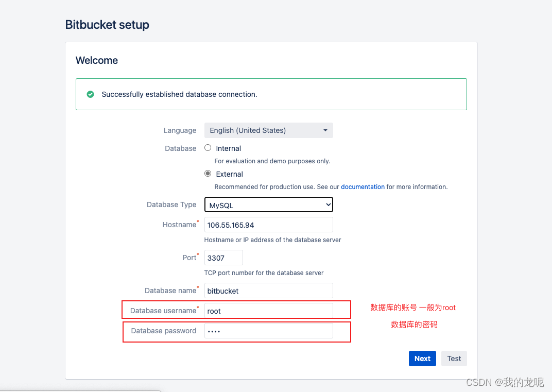The image size is (552, 392).
Task: Click inside the Hostname input field
Action: (268, 225)
